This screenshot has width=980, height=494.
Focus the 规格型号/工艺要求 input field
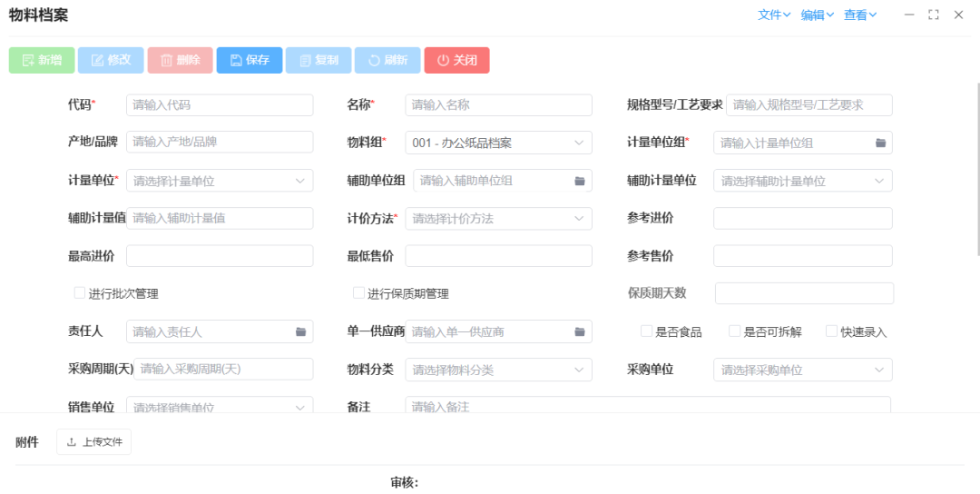[x=809, y=105]
